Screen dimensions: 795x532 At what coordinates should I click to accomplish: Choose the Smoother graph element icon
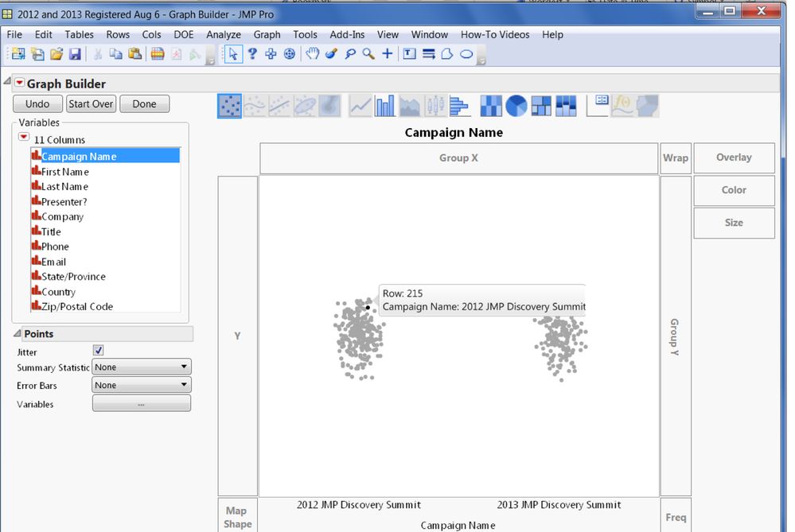coord(255,107)
